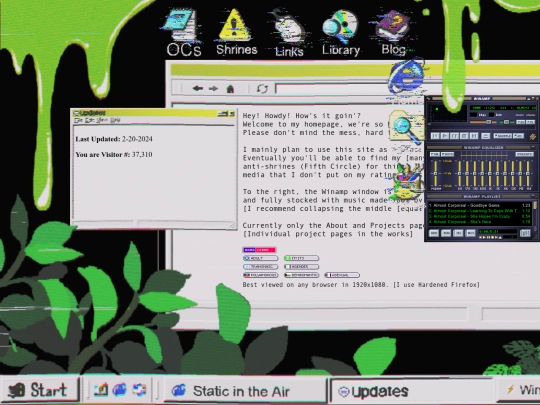
Task: Select track 1 Goodbye Game in playlist
Action: (479, 205)
